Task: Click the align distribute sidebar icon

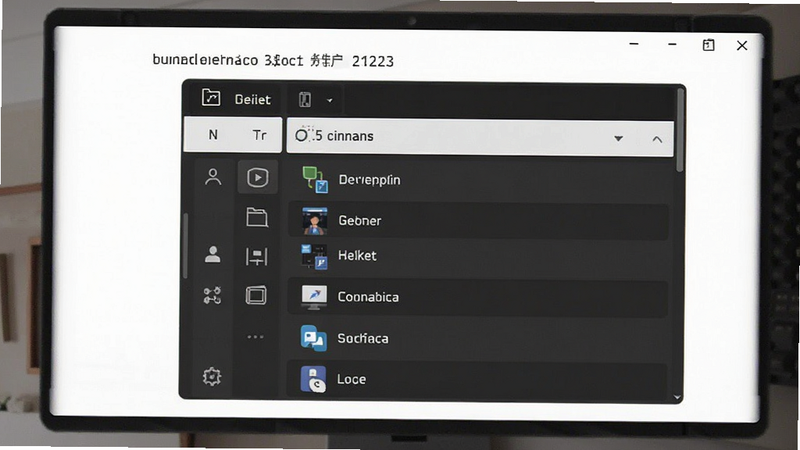Action: 256,257
